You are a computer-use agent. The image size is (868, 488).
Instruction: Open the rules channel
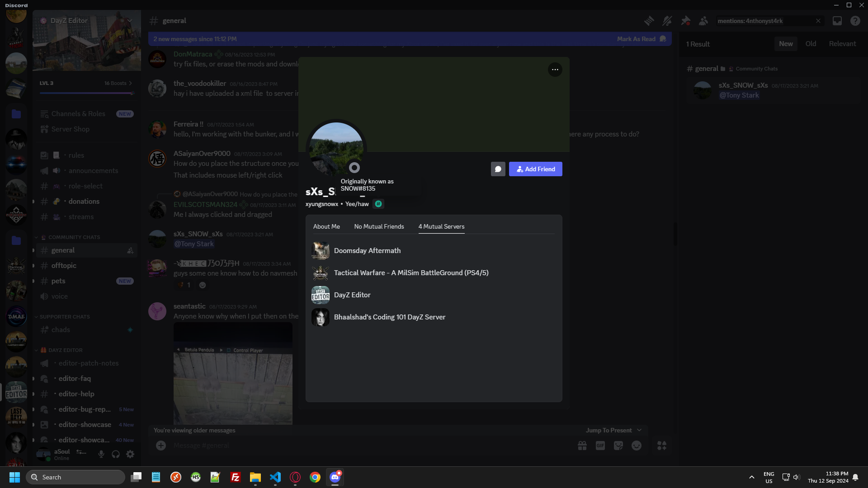pyautogui.click(x=87, y=155)
